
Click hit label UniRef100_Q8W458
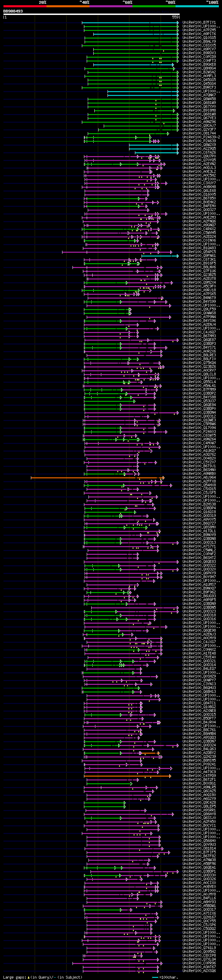[199, 99]
